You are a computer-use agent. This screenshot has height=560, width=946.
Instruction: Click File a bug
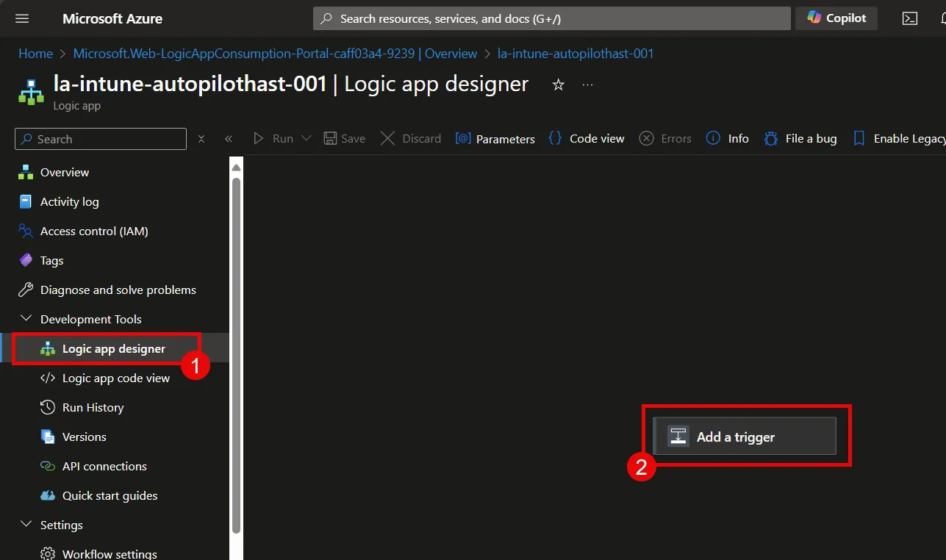point(800,139)
